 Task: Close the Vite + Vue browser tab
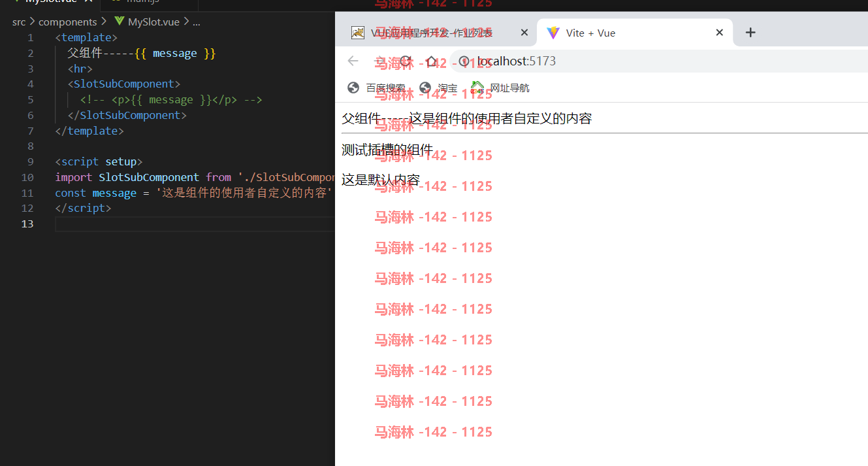719,33
